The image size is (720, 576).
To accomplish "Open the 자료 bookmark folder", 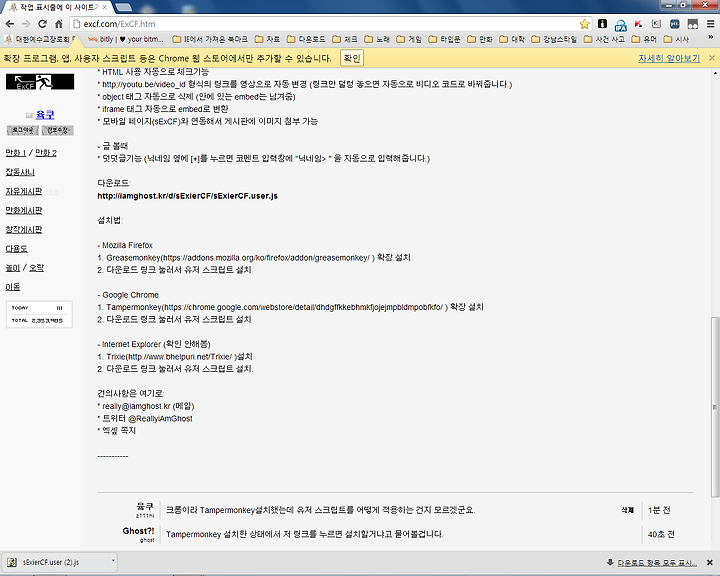I will [x=267, y=39].
